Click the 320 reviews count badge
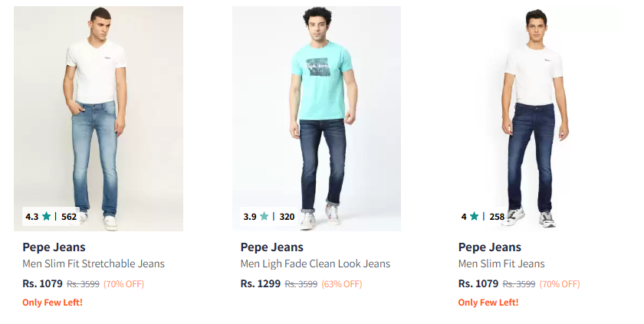 (x=287, y=217)
